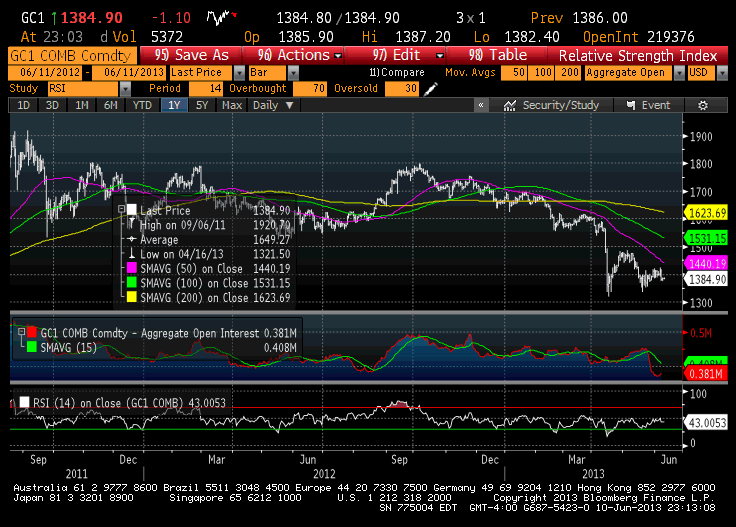Click the green SMAVG (100) swatch

point(131,283)
